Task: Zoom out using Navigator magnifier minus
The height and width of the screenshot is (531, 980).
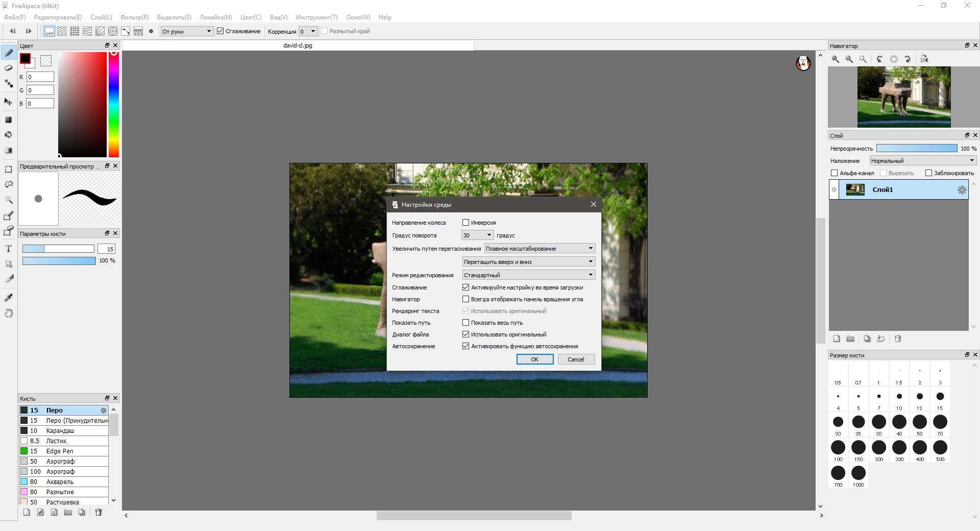Action: 849,59
